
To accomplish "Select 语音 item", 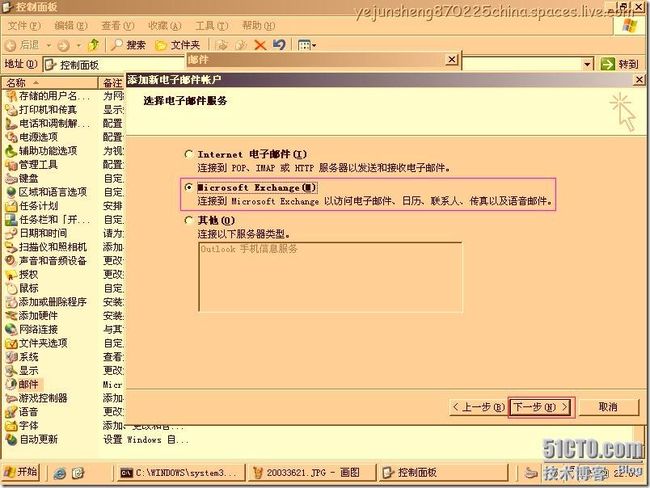I will click(x=22, y=412).
